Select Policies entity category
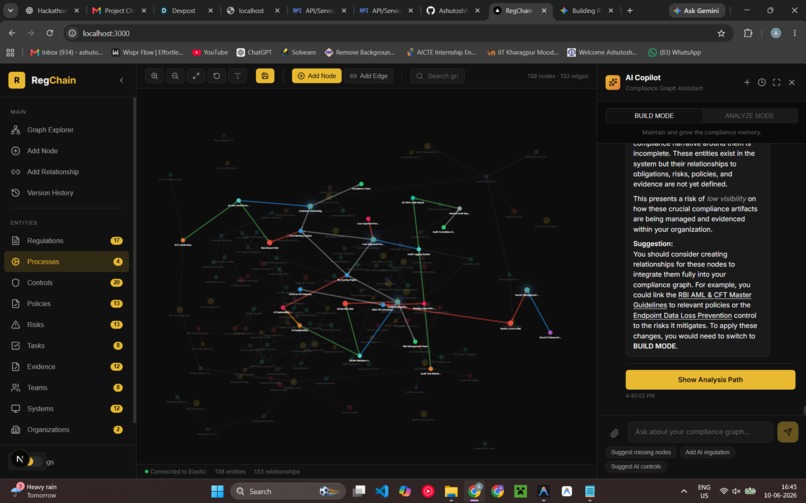This screenshot has height=503, width=806. pyautogui.click(x=67, y=304)
